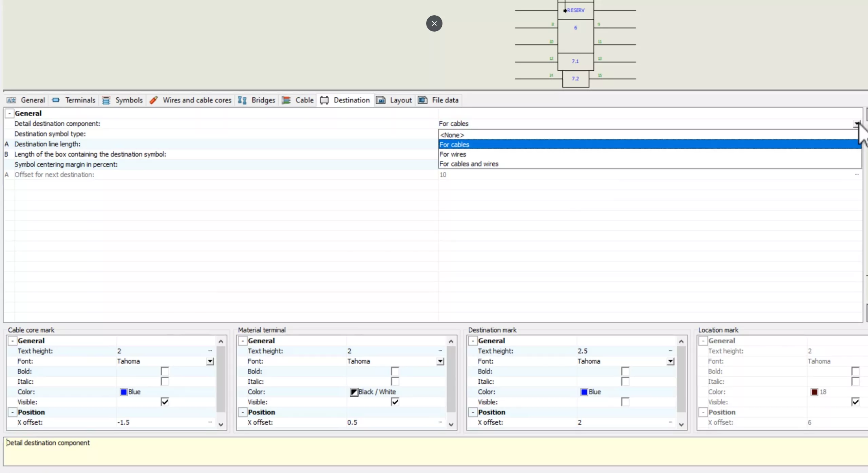Open Destination mark Font dropdown
Image resolution: width=868 pixels, height=473 pixels.
pos(671,361)
